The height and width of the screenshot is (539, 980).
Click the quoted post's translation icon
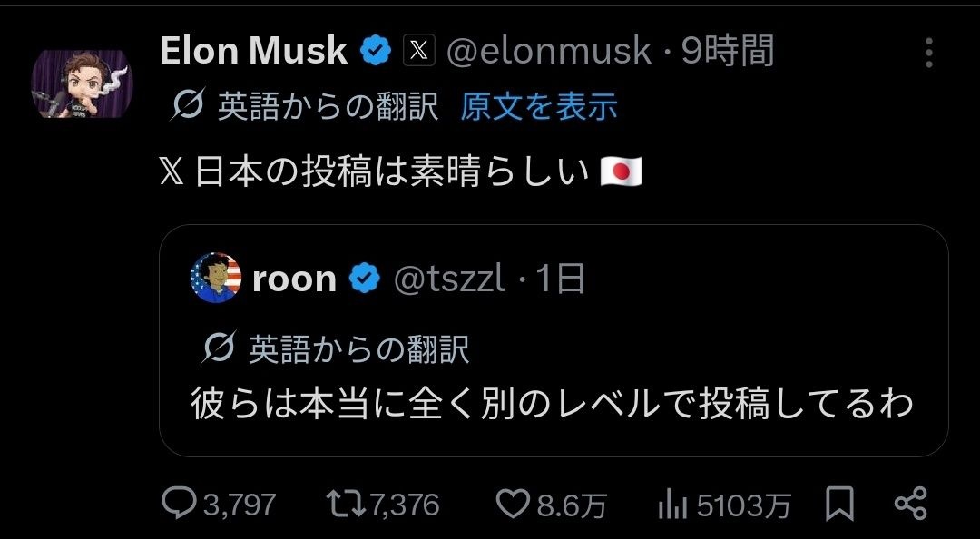[220, 348]
